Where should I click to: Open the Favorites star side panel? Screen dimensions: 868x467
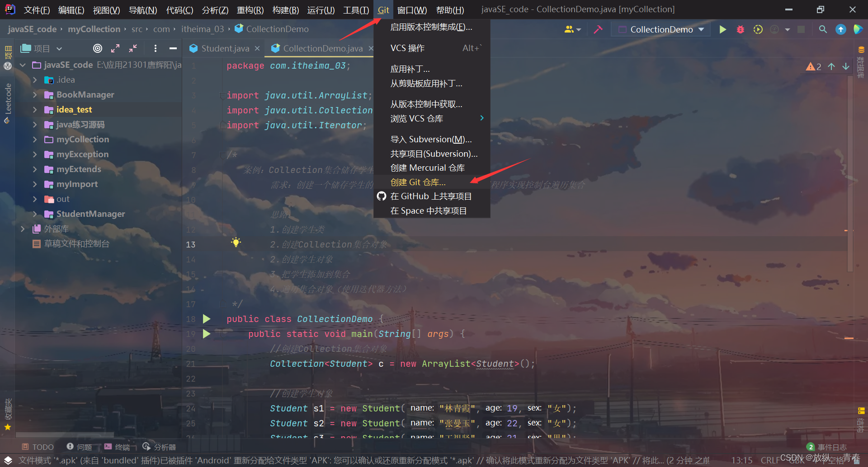[8, 413]
